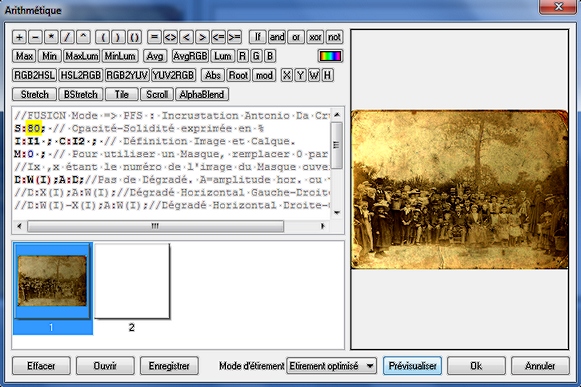Click the X coordinate button
Screen dimensions: 581x387
coord(286,75)
